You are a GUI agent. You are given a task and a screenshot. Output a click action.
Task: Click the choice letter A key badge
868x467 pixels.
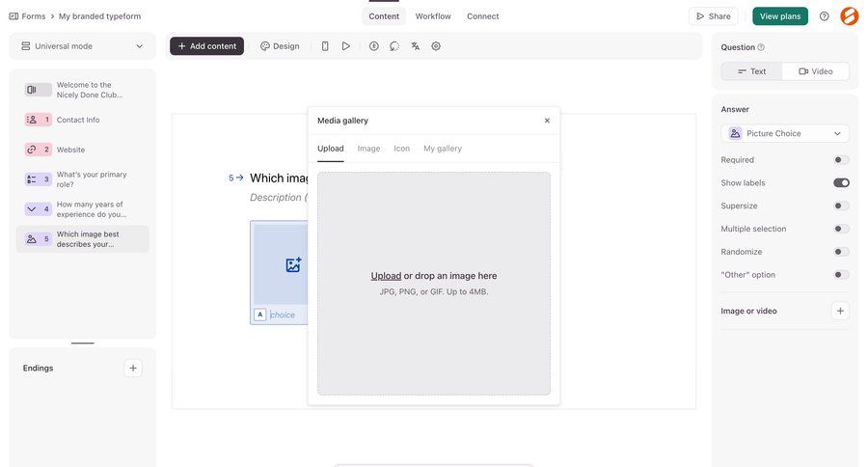(260, 315)
